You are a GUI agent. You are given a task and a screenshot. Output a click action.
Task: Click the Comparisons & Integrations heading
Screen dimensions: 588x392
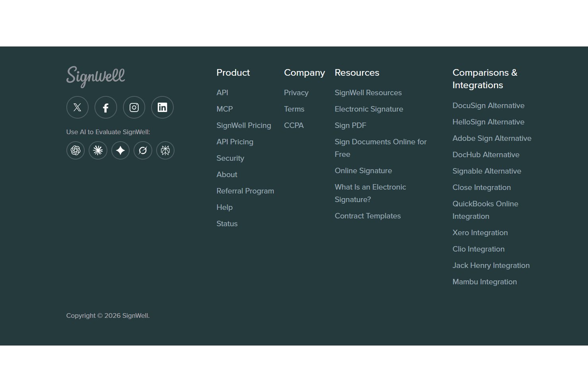pos(485,79)
